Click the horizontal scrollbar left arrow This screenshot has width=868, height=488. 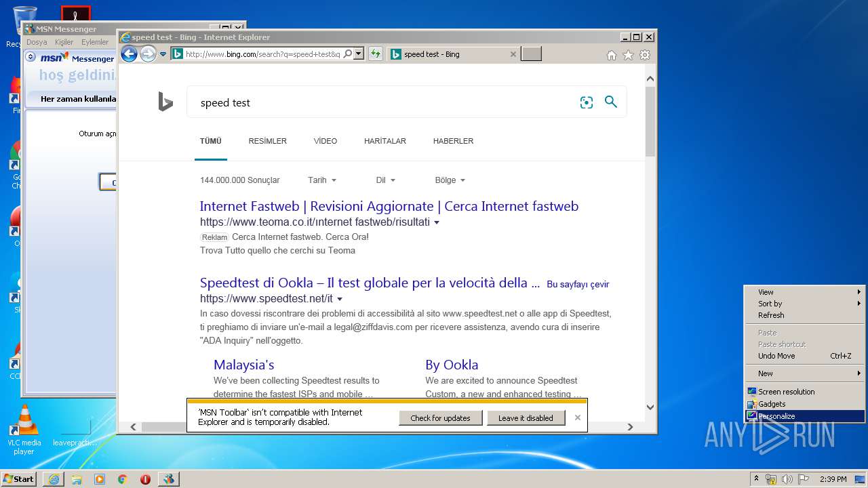pos(133,427)
